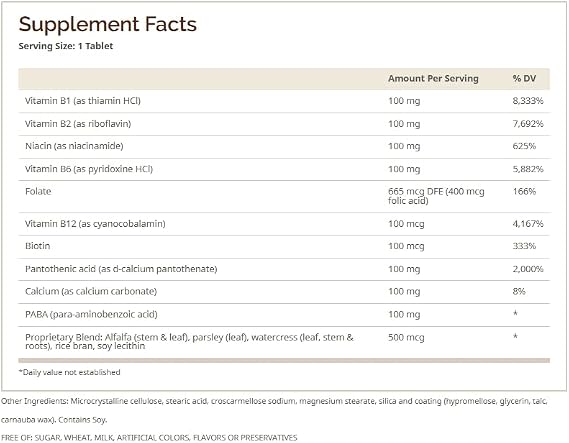This screenshot has height=443, width=569.
Task: Click the Pantothenic acid row label
Action: (121, 269)
